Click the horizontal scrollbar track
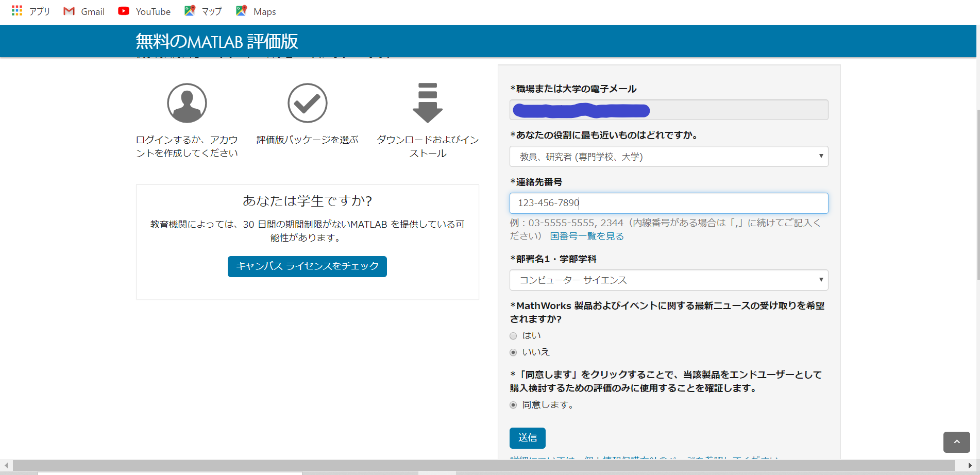This screenshot has height=475, width=980. tap(483, 465)
